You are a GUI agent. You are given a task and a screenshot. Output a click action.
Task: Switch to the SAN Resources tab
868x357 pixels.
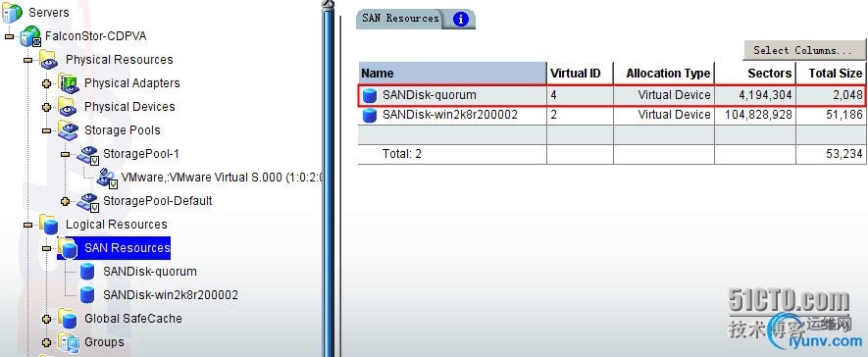(400, 19)
